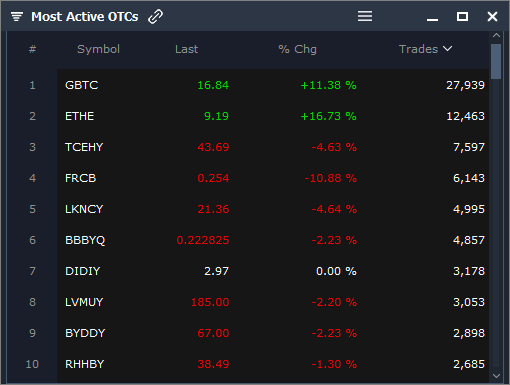Click the link chain icon
The height and width of the screenshot is (385, 510).
155,16
